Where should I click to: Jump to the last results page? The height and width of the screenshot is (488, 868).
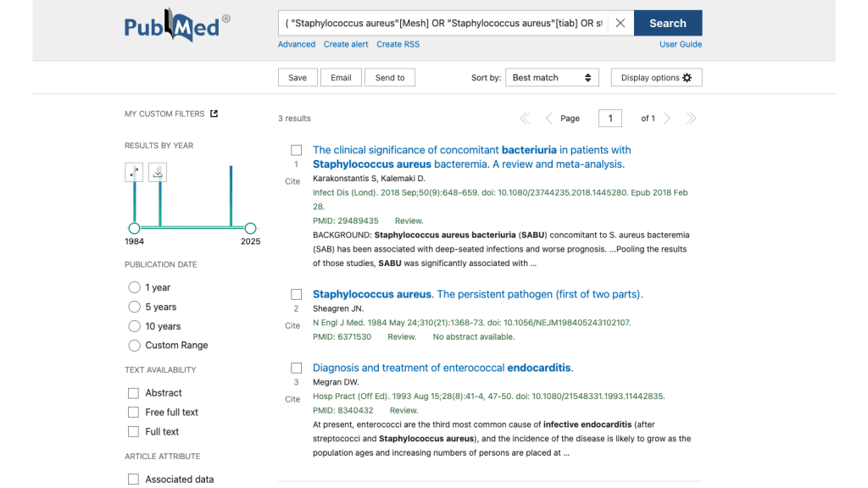(x=691, y=119)
